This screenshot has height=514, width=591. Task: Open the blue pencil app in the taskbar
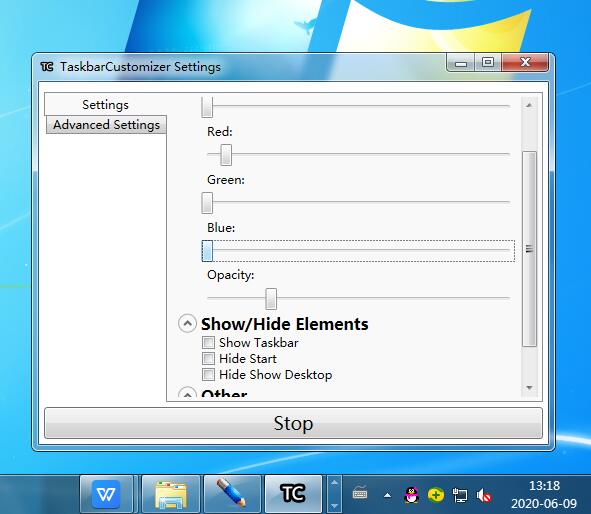232,494
